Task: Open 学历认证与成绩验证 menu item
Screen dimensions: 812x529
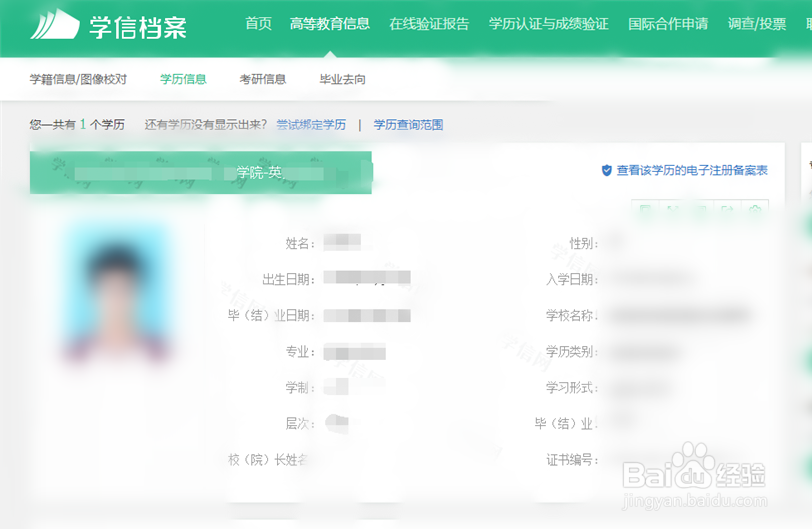Action: pyautogui.click(x=548, y=24)
